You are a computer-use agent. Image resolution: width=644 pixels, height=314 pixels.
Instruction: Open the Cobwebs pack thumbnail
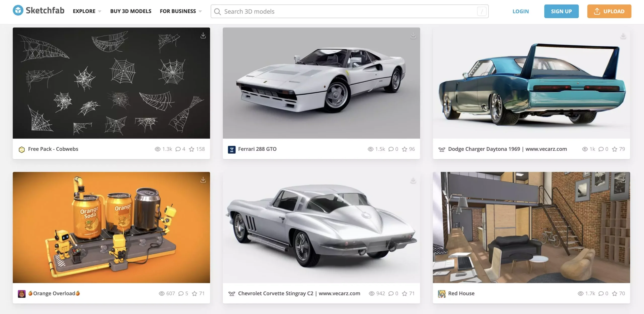[111, 83]
